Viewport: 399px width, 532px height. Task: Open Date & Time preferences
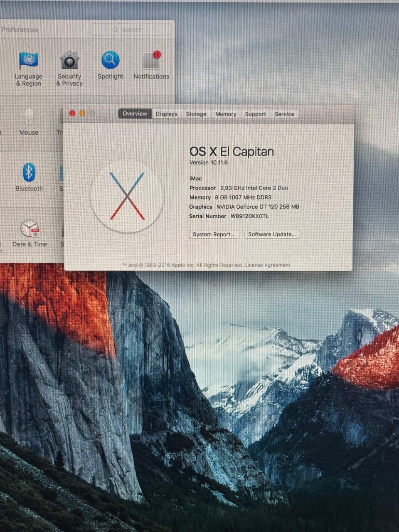click(30, 233)
